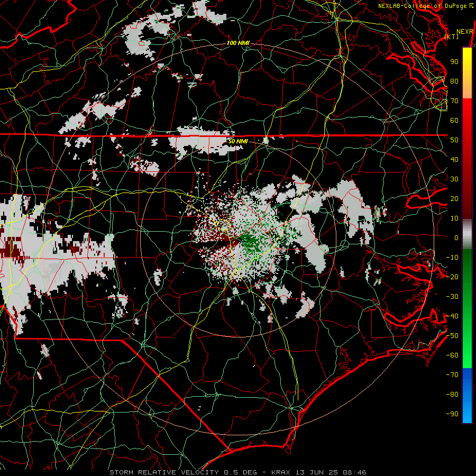Click the -20 value on velocity scale
476x476 pixels.
pos(452,277)
